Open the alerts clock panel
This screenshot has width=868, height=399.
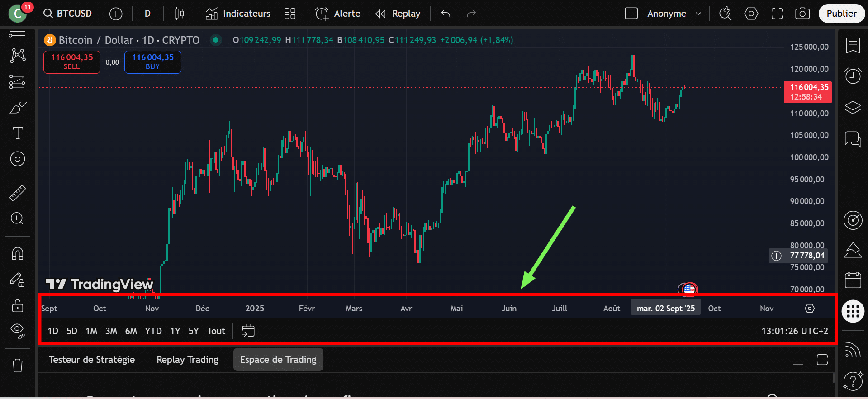pos(853,76)
